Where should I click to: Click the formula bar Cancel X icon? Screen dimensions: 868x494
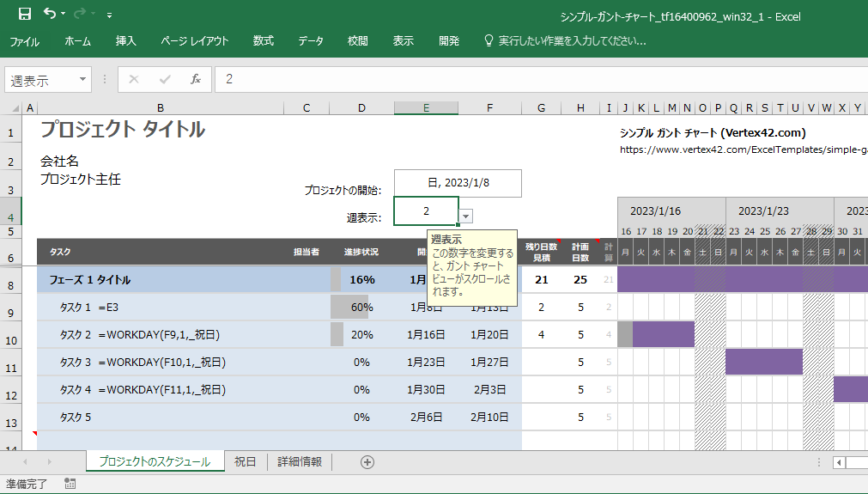[x=133, y=80]
